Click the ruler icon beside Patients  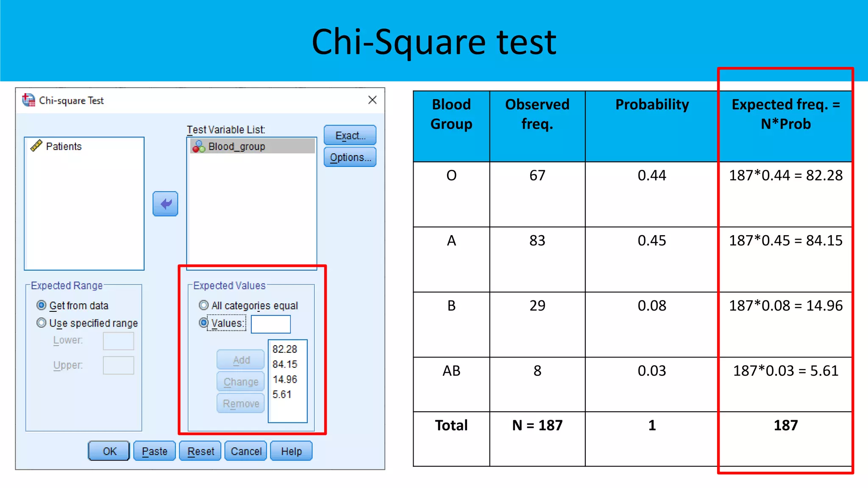(x=36, y=146)
